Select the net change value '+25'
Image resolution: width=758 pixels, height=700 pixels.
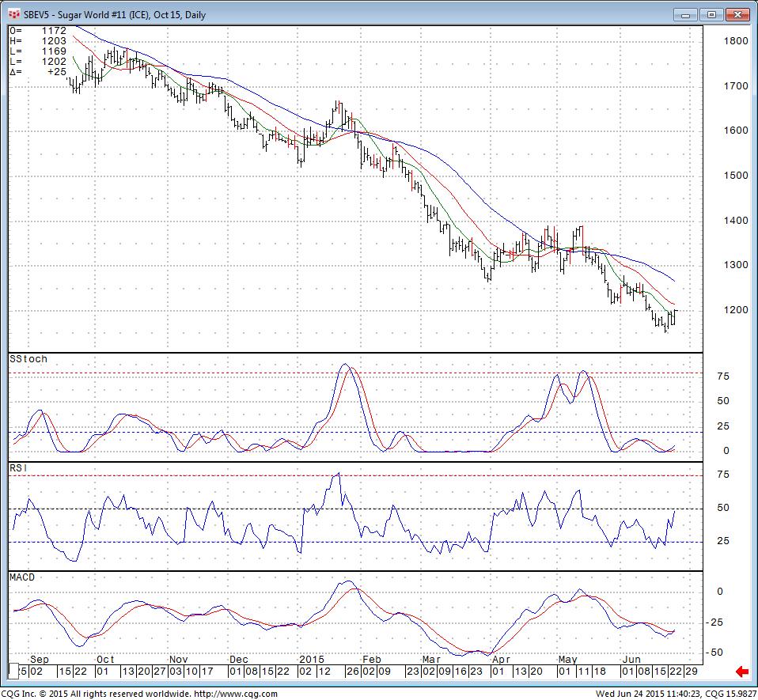(x=56, y=71)
